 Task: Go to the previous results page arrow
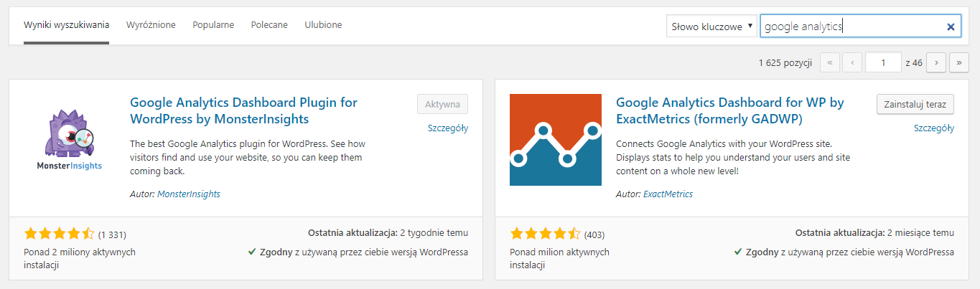coord(852,62)
